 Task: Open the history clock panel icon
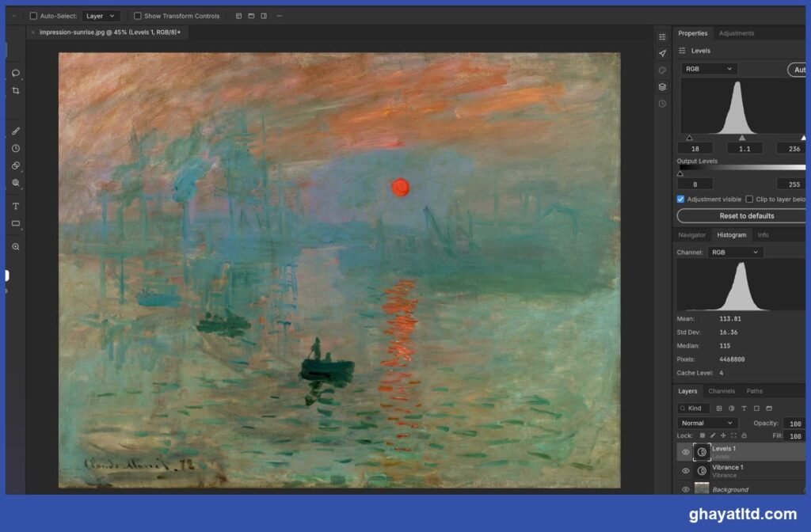click(662, 104)
